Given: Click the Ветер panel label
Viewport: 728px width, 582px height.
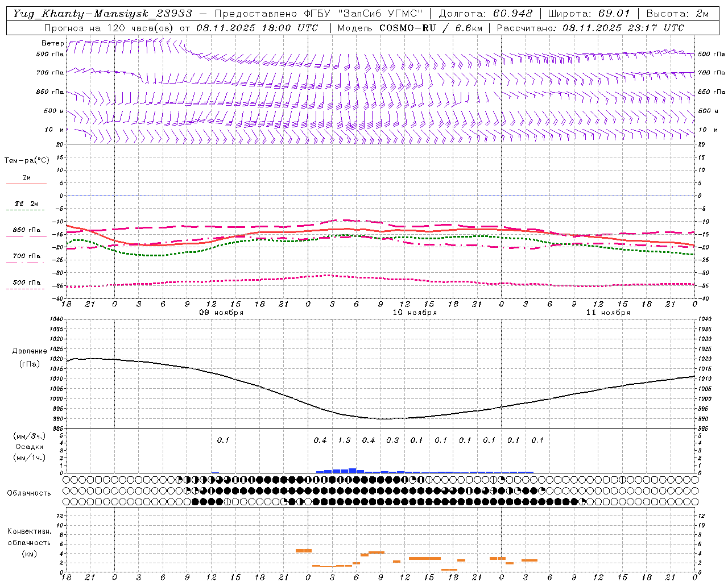Looking at the screenshot, I should point(53,43).
